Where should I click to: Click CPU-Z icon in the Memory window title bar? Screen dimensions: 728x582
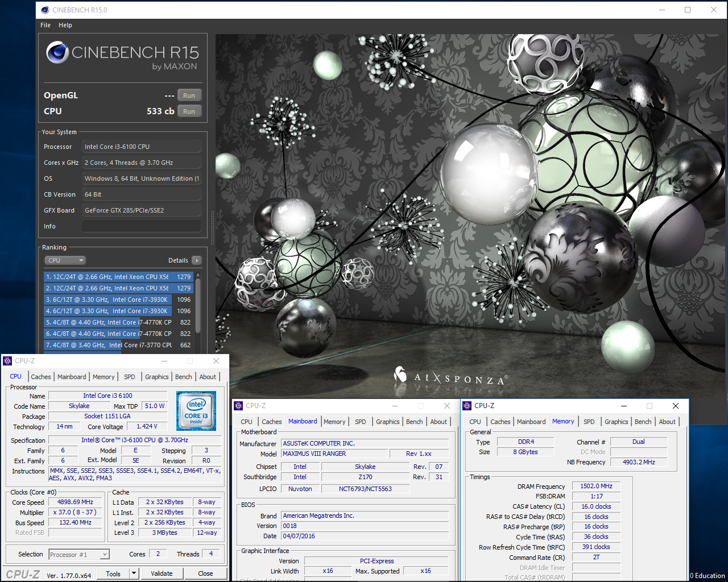467,406
